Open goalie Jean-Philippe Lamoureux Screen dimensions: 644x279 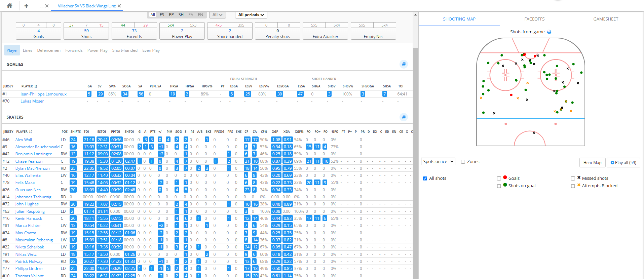coord(43,94)
